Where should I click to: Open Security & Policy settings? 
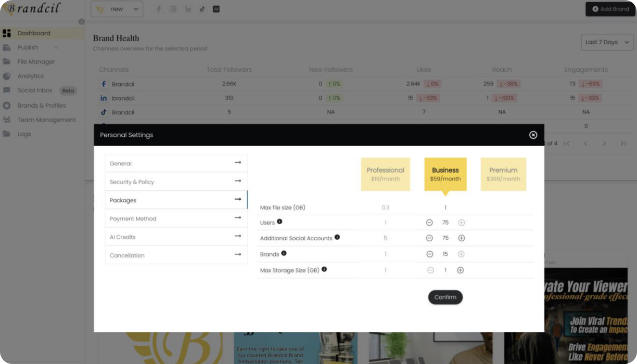[x=176, y=181]
